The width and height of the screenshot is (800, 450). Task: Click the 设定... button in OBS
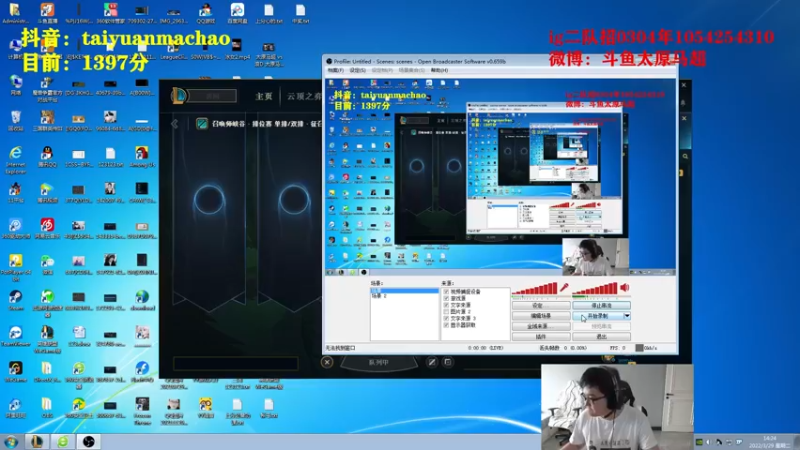[541, 306]
